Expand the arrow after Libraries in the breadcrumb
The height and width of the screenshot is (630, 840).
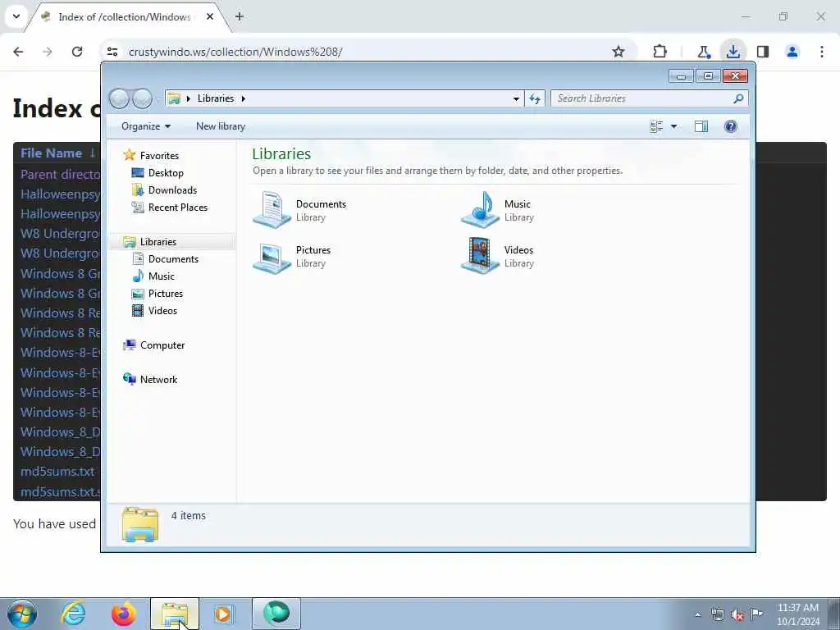pyautogui.click(x=243, y=98)
